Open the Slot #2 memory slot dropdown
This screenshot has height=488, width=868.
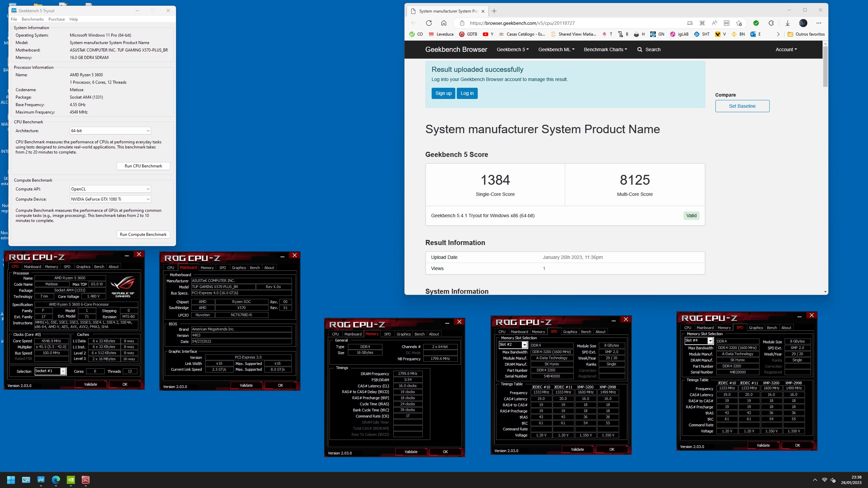(x=513, y=345)
